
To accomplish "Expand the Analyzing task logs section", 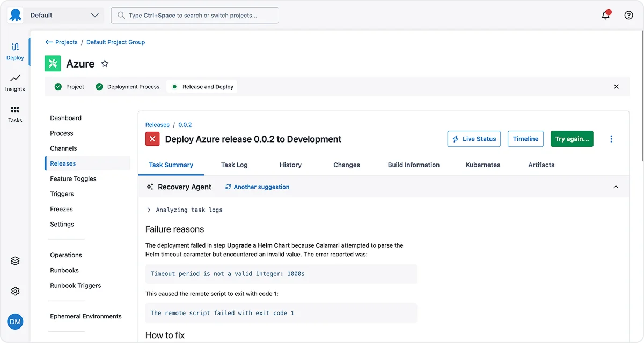I will tap(149, 210).
